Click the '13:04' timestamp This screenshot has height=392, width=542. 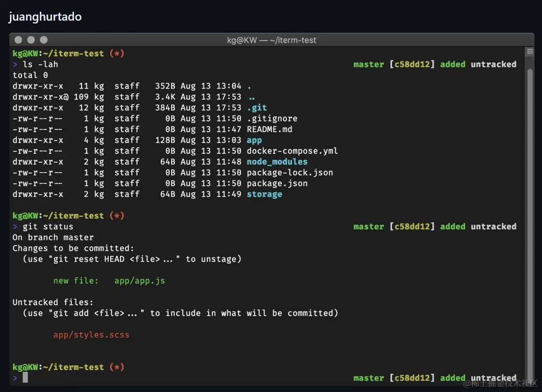[229, 86]
